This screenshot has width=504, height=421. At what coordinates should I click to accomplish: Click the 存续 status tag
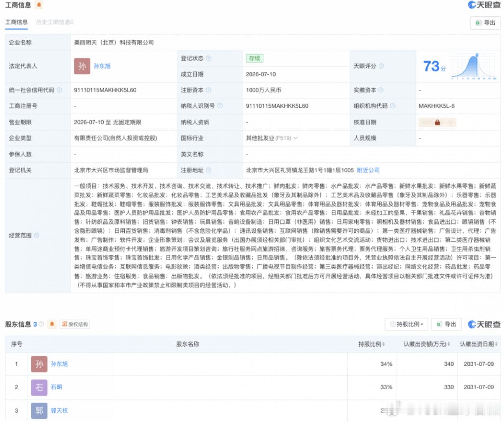point(255,58)
